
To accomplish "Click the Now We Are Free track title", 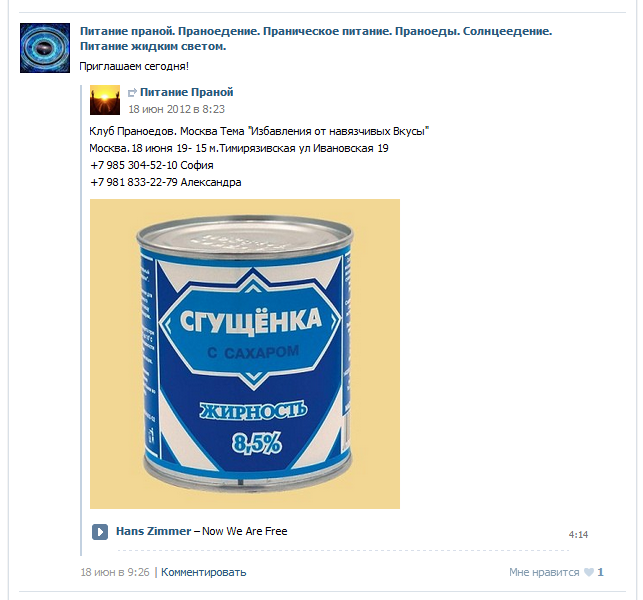I will (x=244, y=531).
